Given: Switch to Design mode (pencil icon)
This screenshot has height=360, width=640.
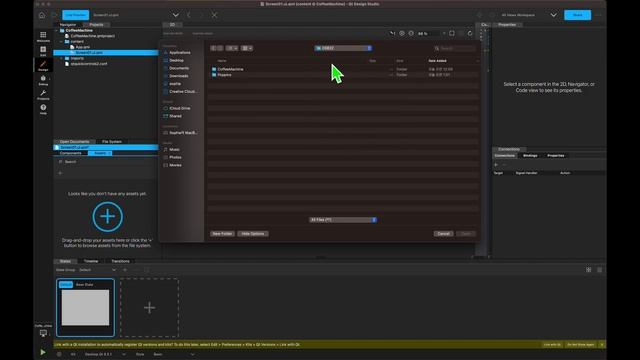Looking at the screenshot, I should click(43, 65).
